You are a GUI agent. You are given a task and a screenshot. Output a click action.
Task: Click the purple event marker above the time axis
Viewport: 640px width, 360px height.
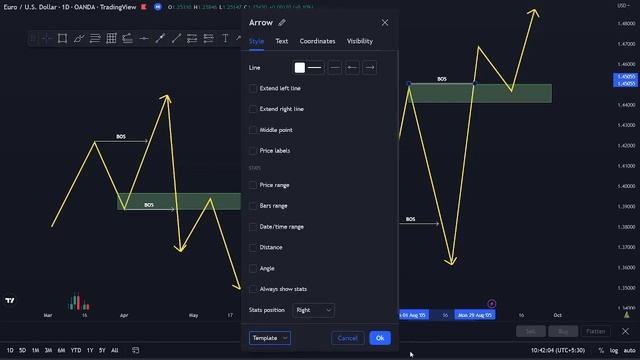[x=491, y=304]
